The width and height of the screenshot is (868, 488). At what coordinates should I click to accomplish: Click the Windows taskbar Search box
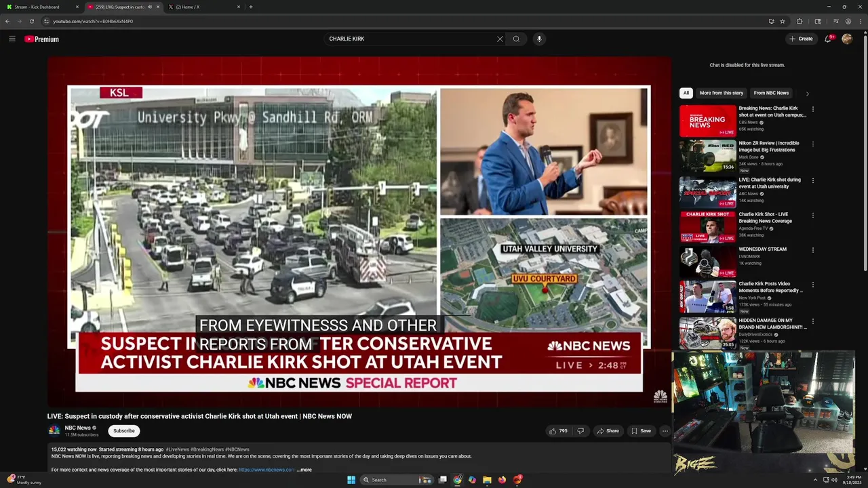[x=397, y=480]
